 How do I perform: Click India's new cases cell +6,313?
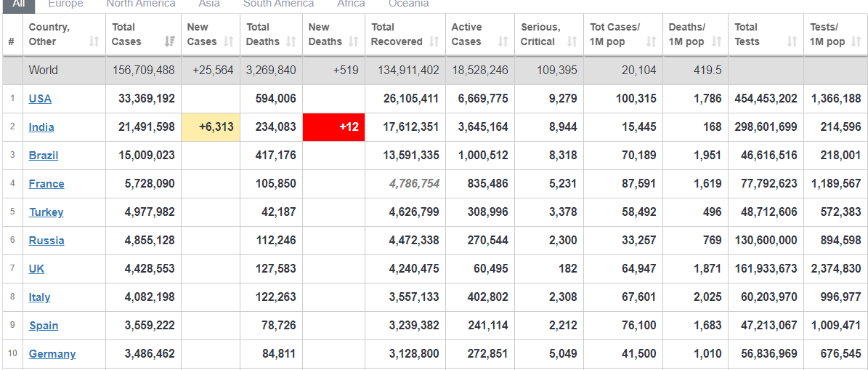pos(211,126)
